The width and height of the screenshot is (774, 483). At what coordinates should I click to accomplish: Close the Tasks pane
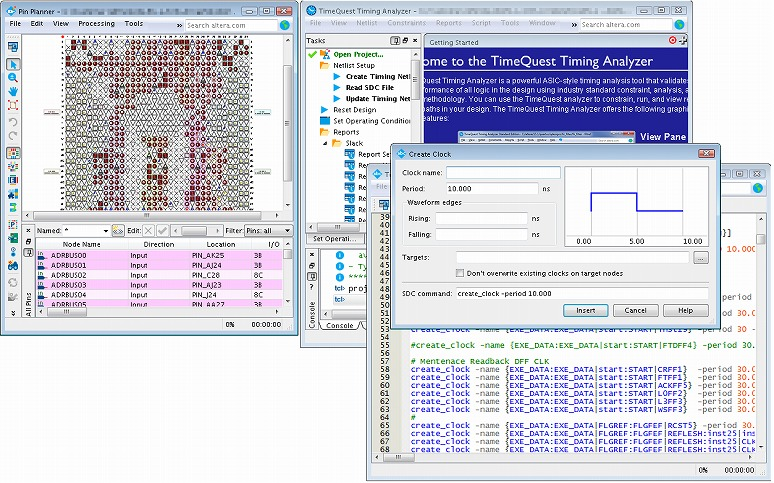[x=415, y=40]
